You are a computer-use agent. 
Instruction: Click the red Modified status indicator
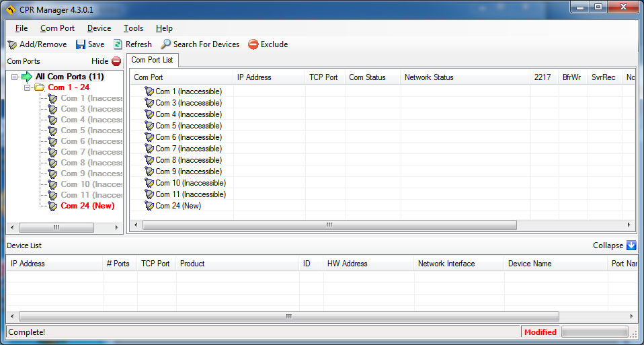point(540,332)
